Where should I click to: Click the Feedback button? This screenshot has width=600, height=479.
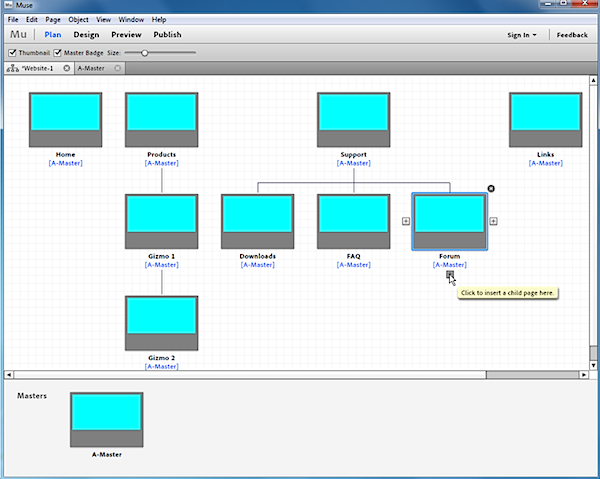click(572, 35)
